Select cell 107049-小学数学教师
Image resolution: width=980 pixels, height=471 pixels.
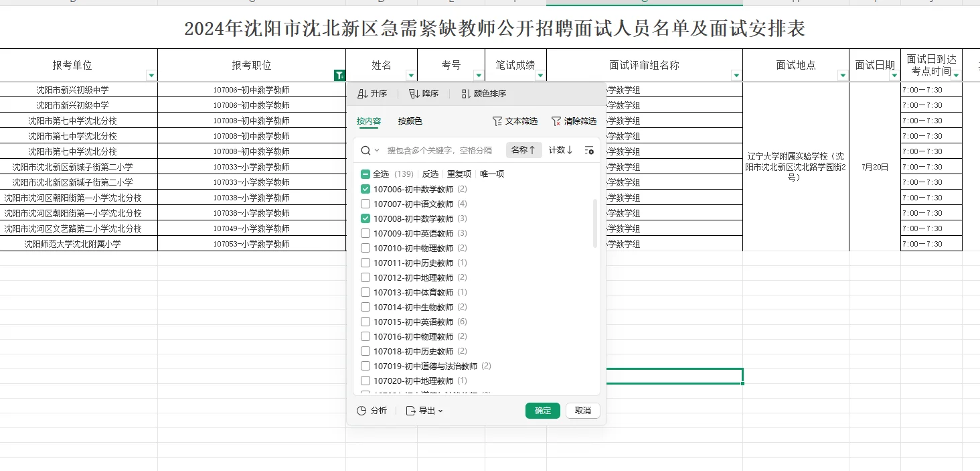252,228
